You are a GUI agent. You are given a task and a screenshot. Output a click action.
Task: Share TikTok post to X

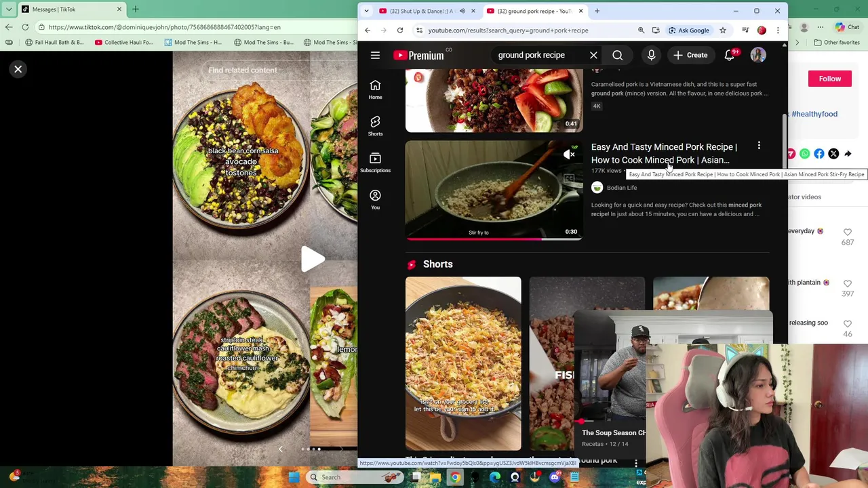point(833,154)
